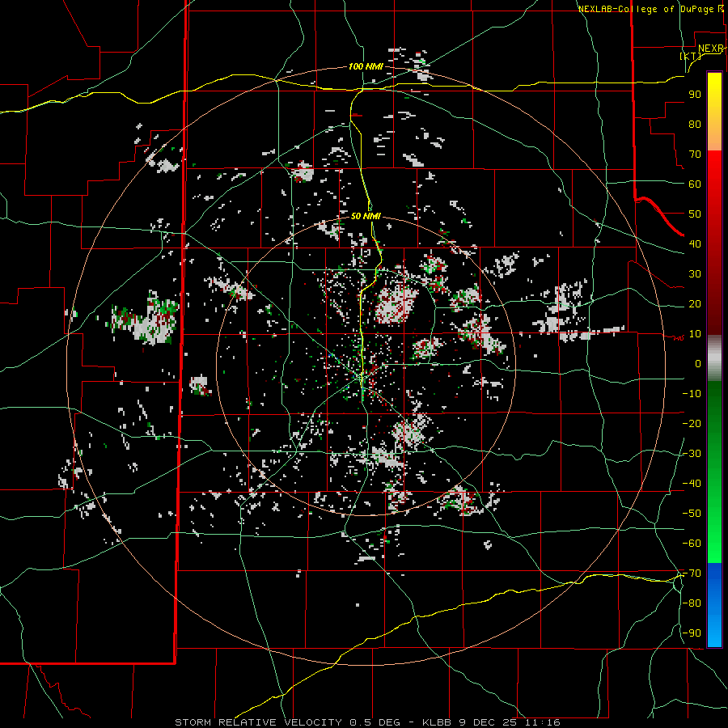This screenshot has width=728, height=728.
Task: Click the 30 value on the velocity scale
Action: pos(695,274)
